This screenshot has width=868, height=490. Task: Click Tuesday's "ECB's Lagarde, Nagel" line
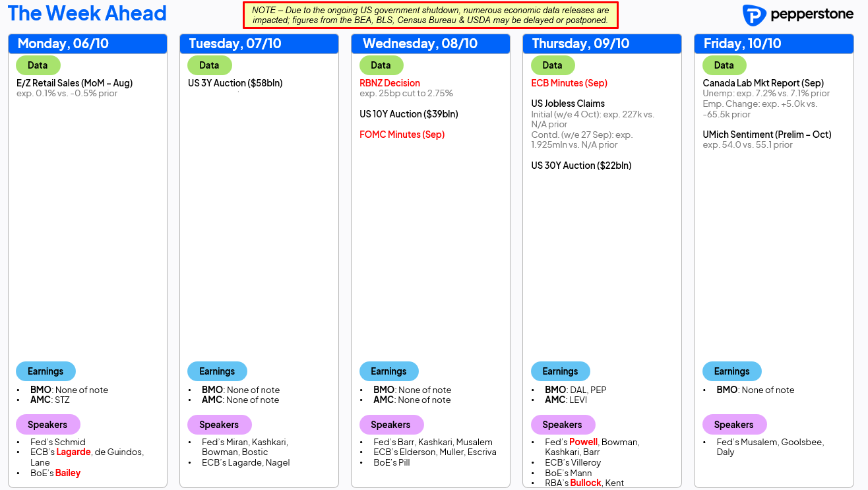pyautogui.click(x=245, y=462)
